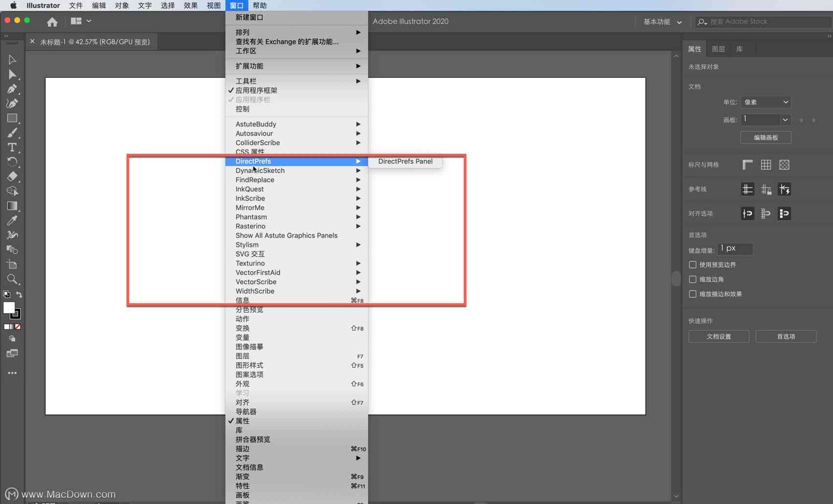
Task: Choose 查找有关 Exchange 的扩展功能
Action: click(296, 42)
